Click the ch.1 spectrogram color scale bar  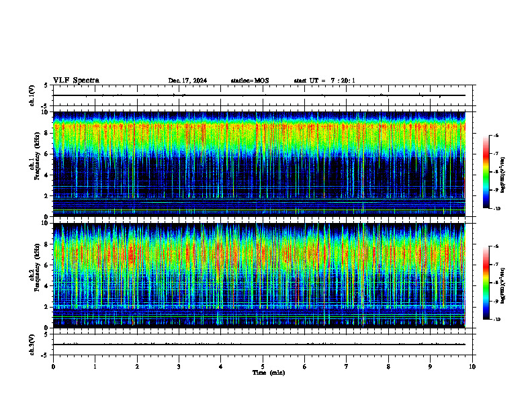click(x=486, y=172)
